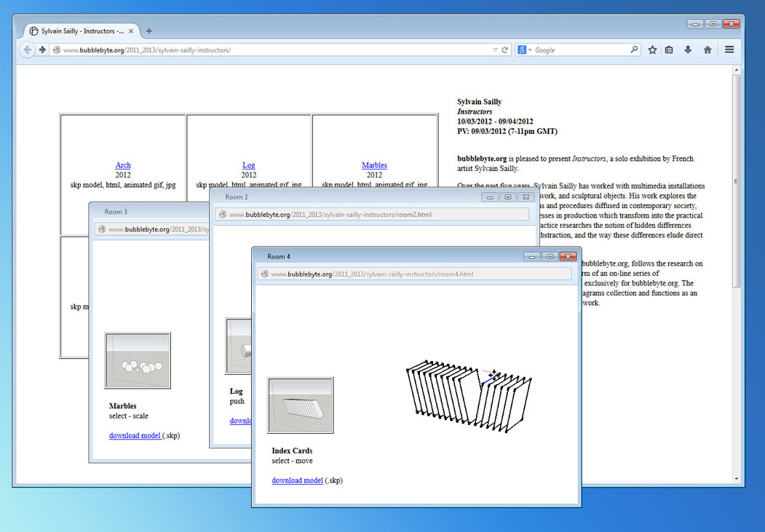
Task: Open the hamburger menu in main browser
Action: [x=729, y=49]
